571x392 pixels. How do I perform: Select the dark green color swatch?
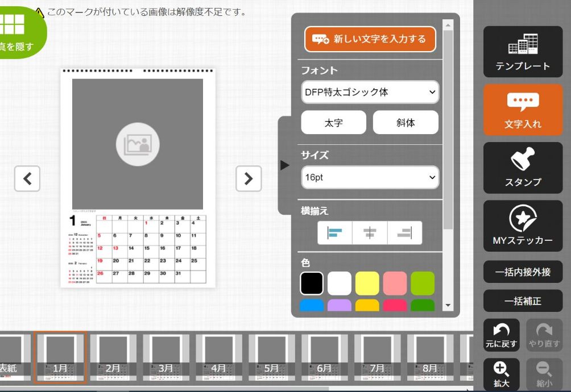click(x=423, y=306)
